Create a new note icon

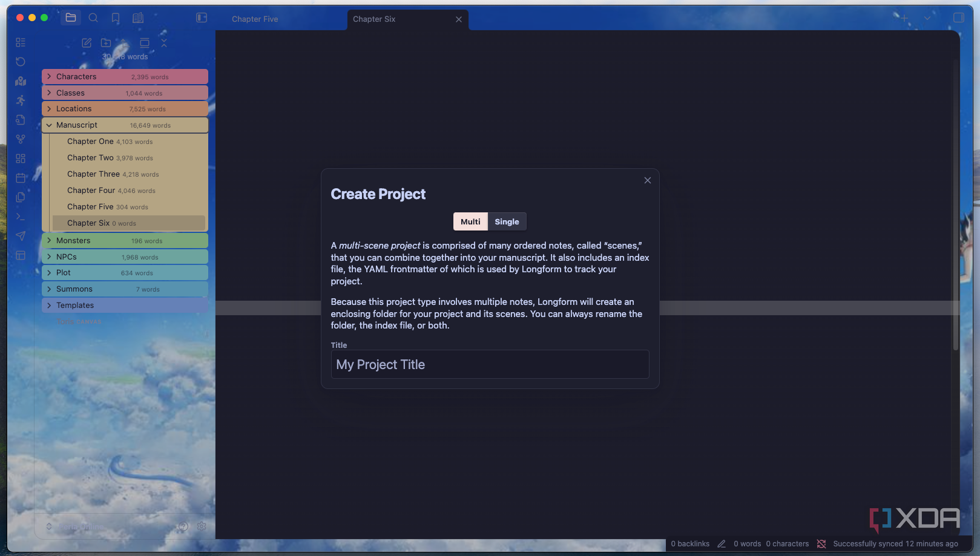(87, 42)
